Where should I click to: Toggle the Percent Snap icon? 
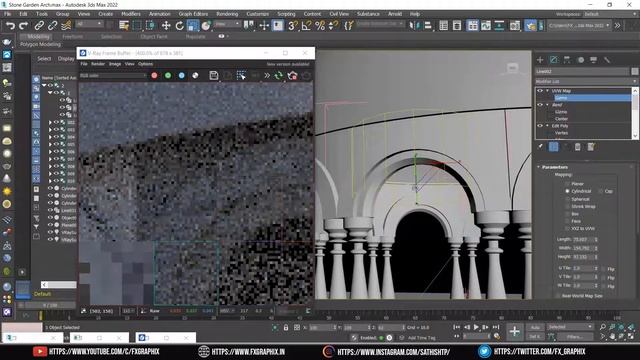(x=320, y=26)
